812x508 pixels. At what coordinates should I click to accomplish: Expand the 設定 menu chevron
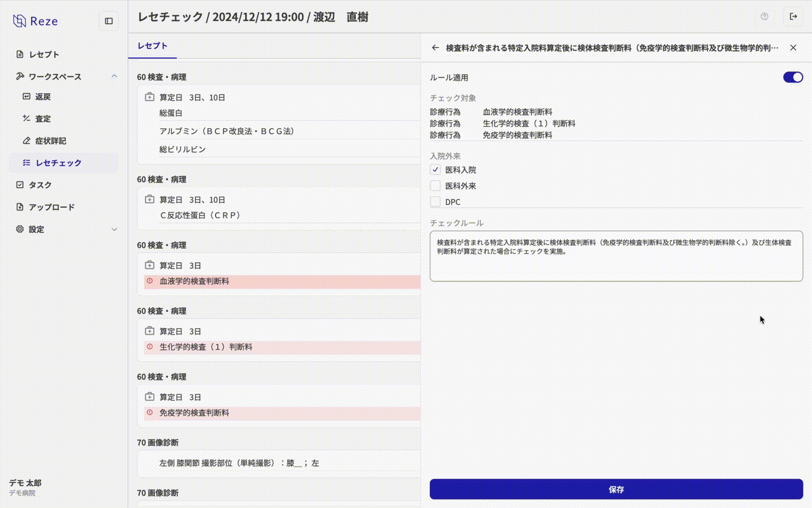(114, 229)
